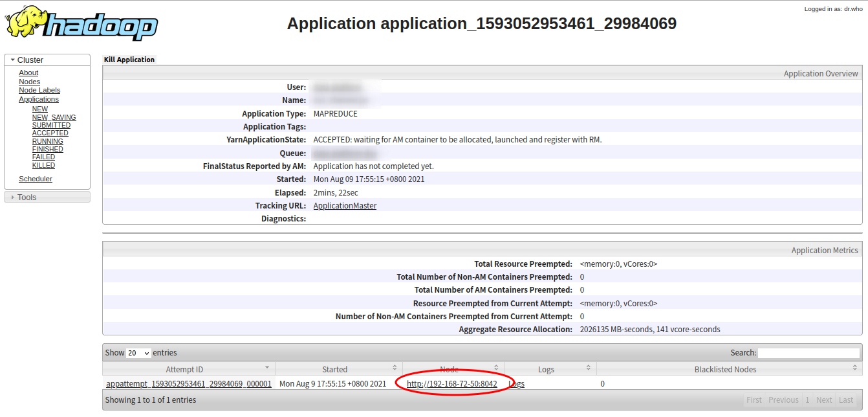Open the Scheduler link
The height and width of the screenshot is (417, 868).
pos(36,179)
